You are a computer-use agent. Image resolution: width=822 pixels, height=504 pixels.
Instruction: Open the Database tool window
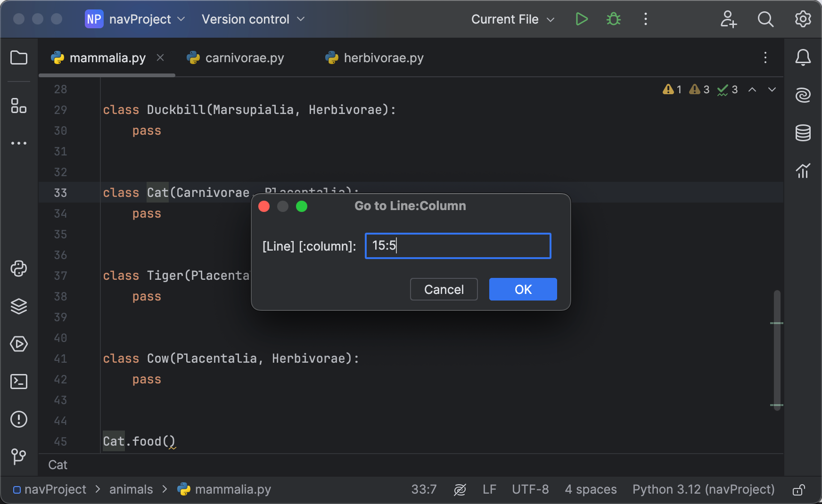click(804, 132)
